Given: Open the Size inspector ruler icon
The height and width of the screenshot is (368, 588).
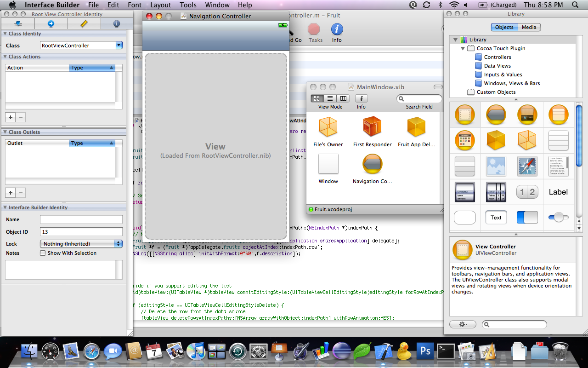Looking at the screenshot, I should (84, 23).
